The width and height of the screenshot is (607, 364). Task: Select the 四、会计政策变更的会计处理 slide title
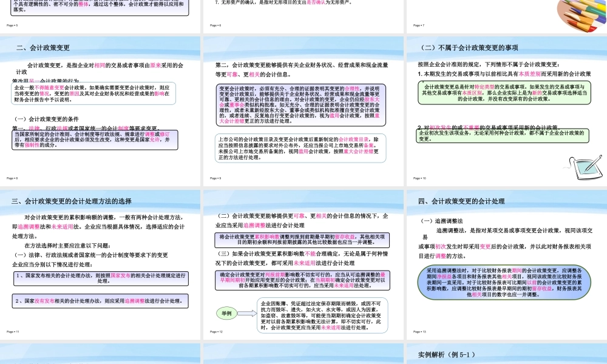point(461,201)
